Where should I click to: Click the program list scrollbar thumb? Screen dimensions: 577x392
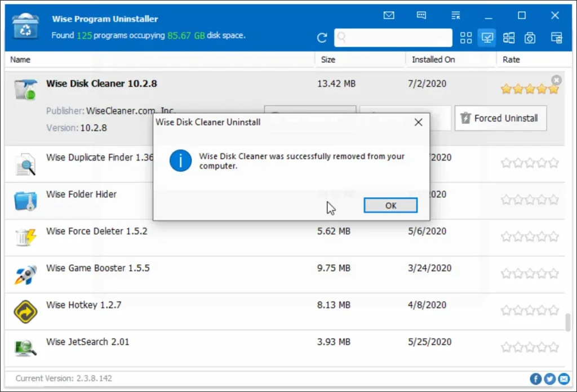coord(568,322)
